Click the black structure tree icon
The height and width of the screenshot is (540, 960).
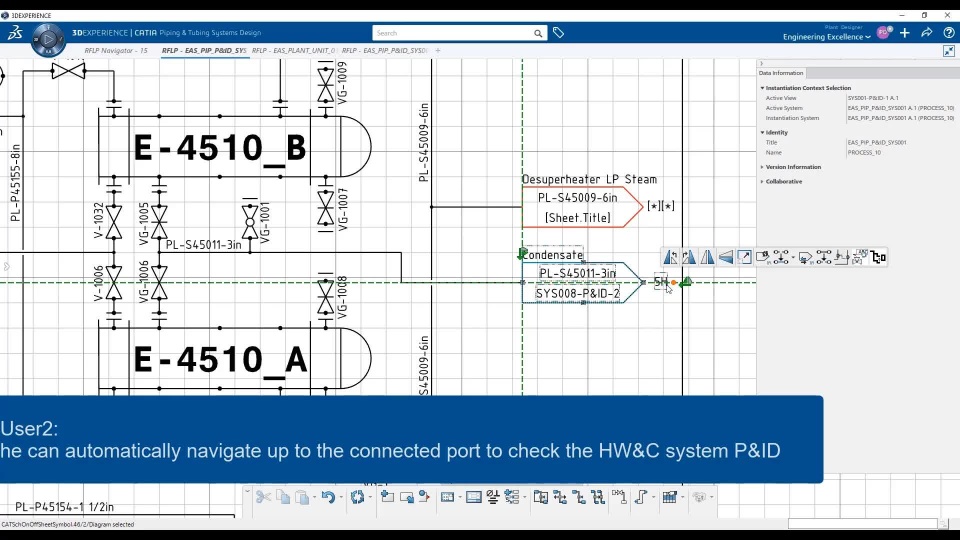click(x=879, y=257)
